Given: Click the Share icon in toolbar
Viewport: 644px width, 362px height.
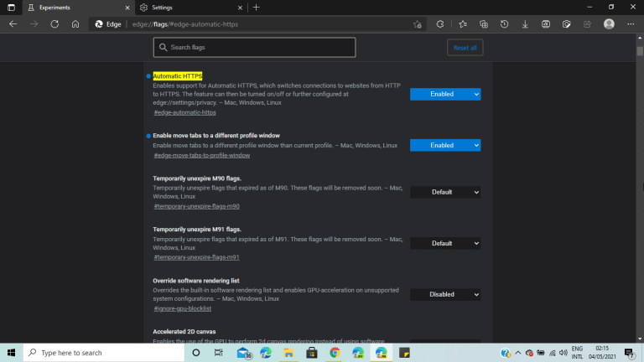Looking at the screenshot, I should [x=587, y=24].
